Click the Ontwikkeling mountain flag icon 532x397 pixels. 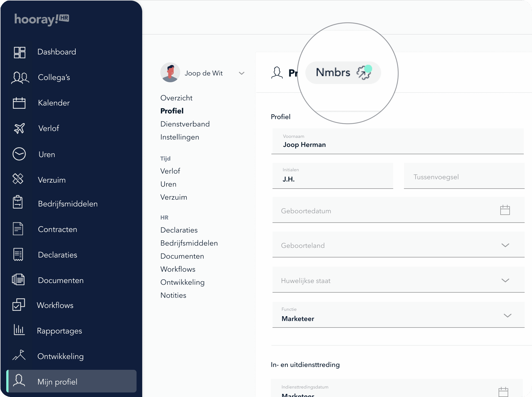pyautogui.click(x=19, y=355)
